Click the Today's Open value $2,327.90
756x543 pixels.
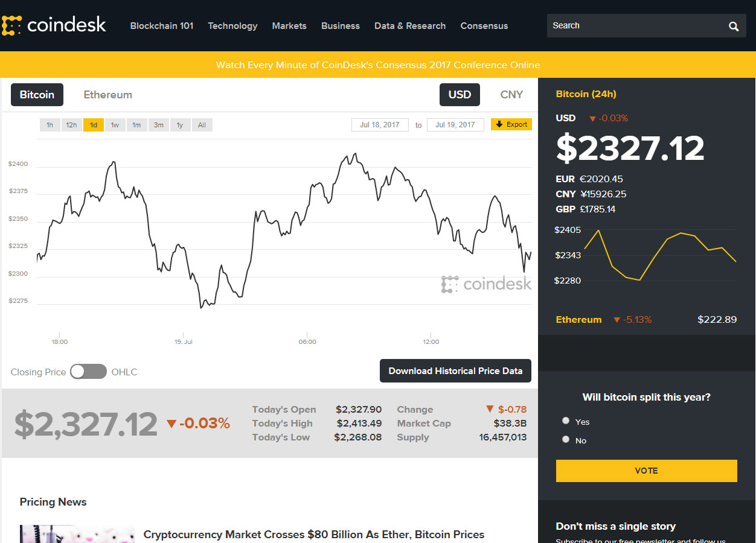359,410
